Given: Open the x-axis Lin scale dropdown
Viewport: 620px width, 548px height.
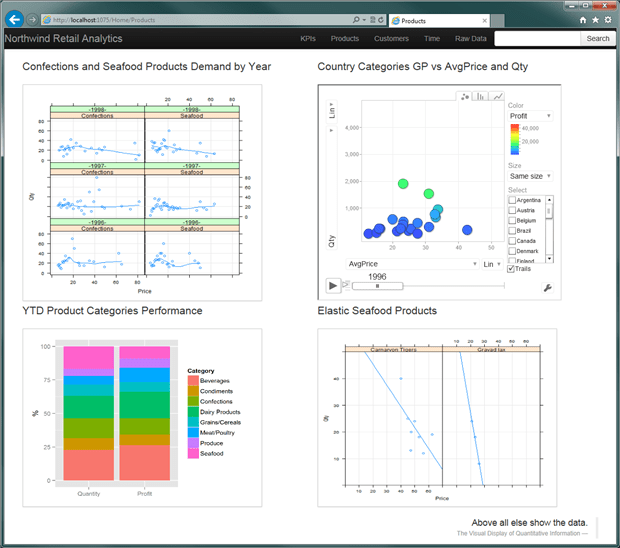Looking at the screenshot, I should [x=492, y=264].
